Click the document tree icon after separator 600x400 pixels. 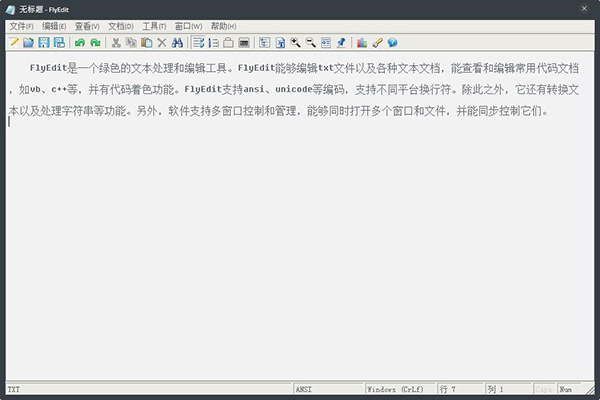point(264,42)
